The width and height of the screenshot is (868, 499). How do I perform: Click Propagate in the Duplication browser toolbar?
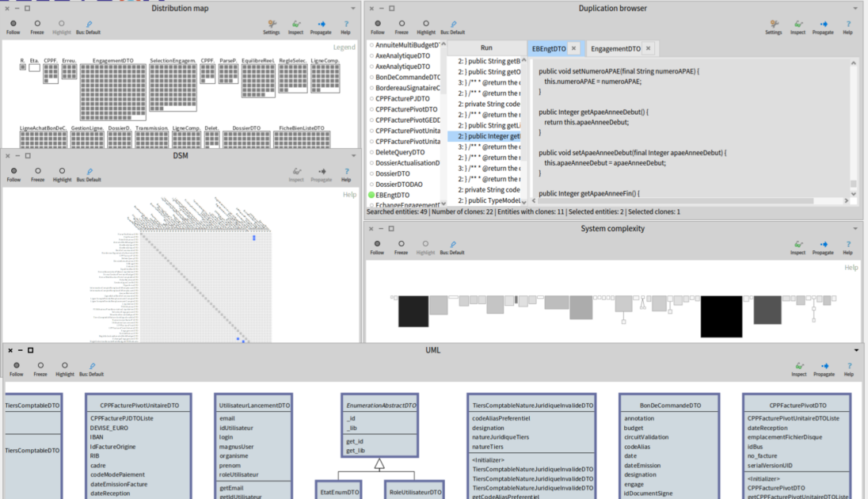[823, 27]
